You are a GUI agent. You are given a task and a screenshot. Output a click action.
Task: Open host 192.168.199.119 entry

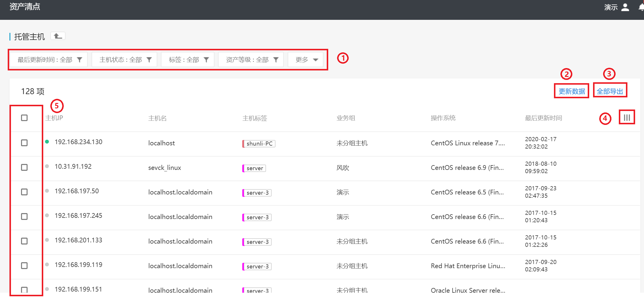[79, 265]
